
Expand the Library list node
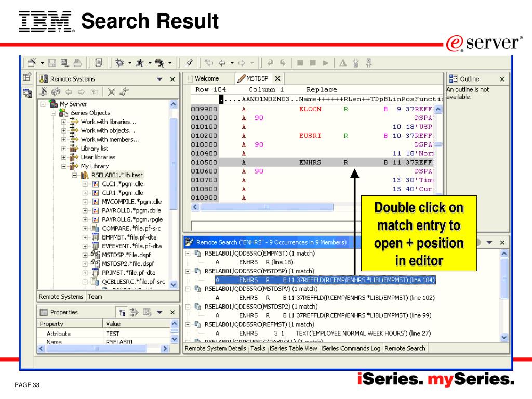[64, 149]
